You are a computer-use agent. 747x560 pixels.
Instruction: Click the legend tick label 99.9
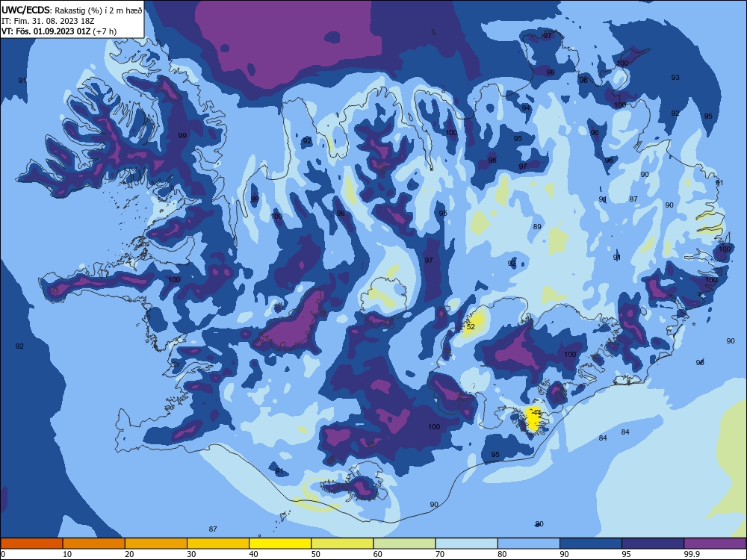[691, 554]
